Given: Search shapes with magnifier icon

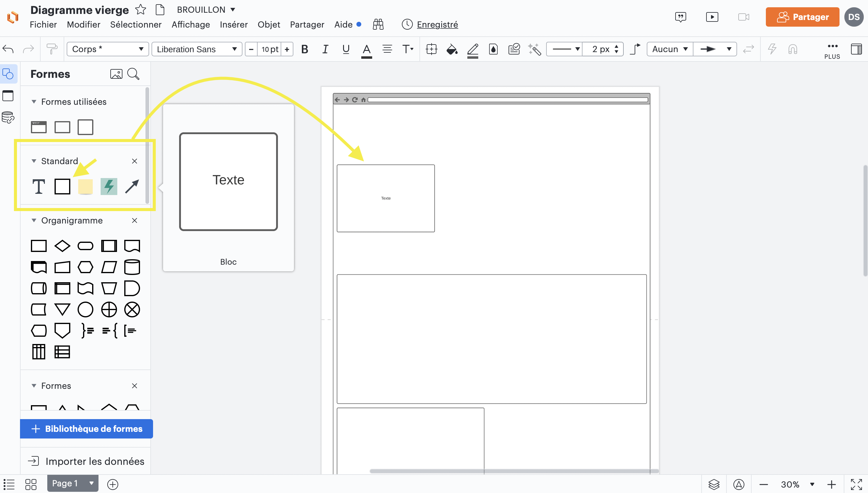Looking at the screenshot, I should click(133, 74).
